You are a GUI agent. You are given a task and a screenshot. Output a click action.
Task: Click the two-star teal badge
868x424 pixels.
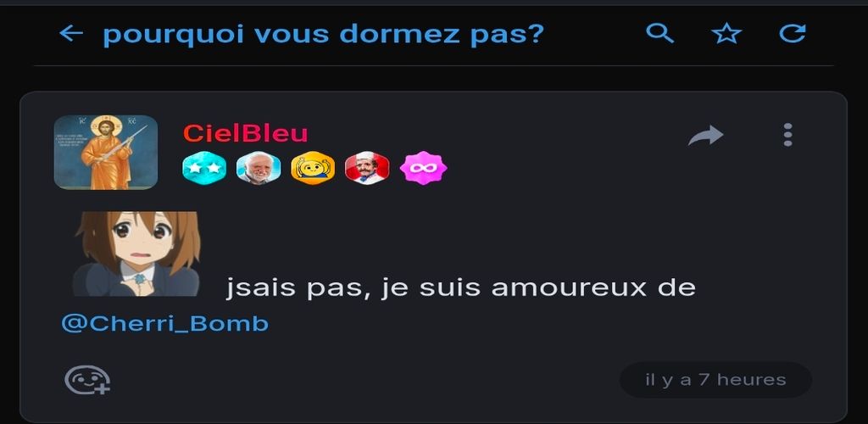204,168
